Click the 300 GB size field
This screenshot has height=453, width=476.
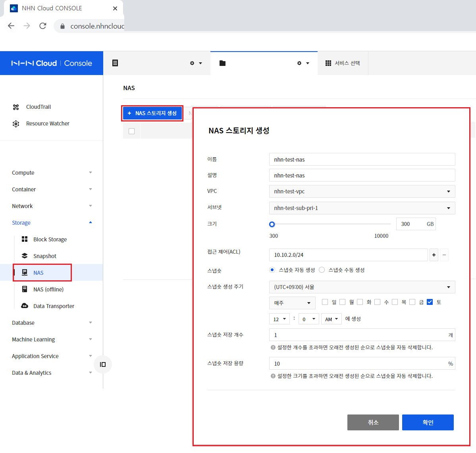point(416,224)
